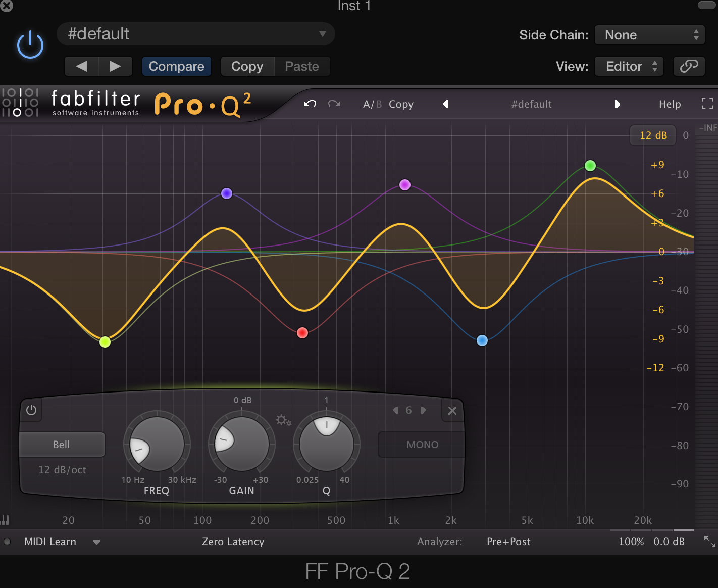Click the Q knob
This screenshot has height=588, width=718.
[327, 444]
